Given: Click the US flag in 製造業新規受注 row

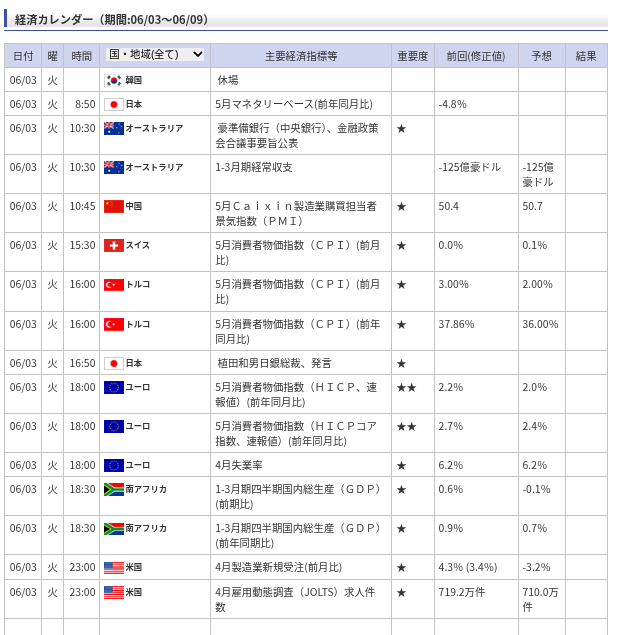Looking at the screenshot, I should pyautogui.click(x=114, y=568).
